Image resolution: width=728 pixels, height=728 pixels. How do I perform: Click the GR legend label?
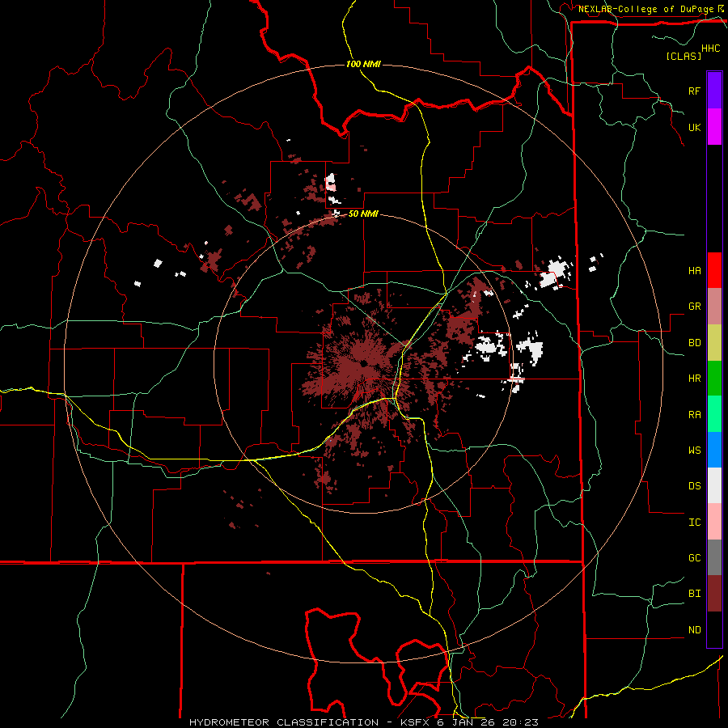(x=694, y=307)
